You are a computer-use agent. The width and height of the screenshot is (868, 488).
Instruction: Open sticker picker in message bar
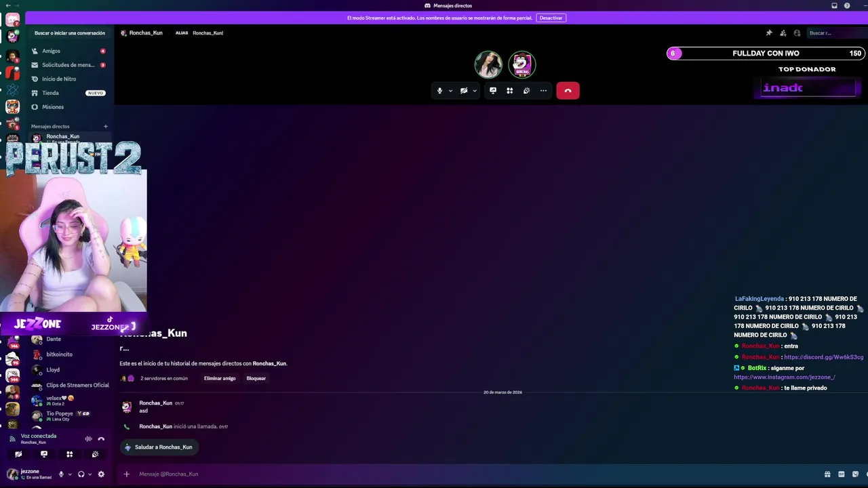point(855,474)
